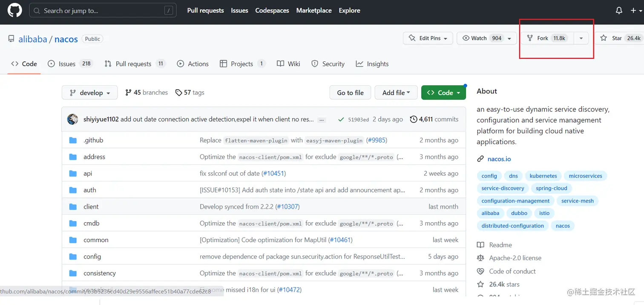Open the nacos.io website link
The width and height of the screenshot is (644, 305).
pos(499,159)
